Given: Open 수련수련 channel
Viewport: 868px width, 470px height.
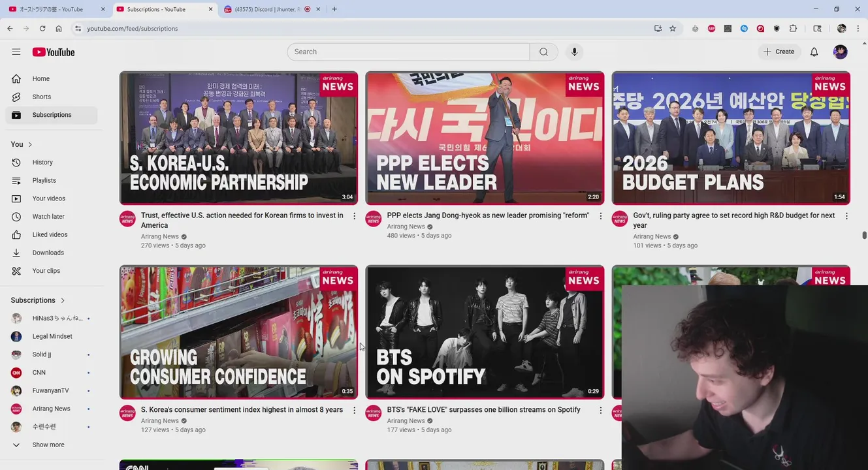Looking at the screenshot, I should coord(52,426).
